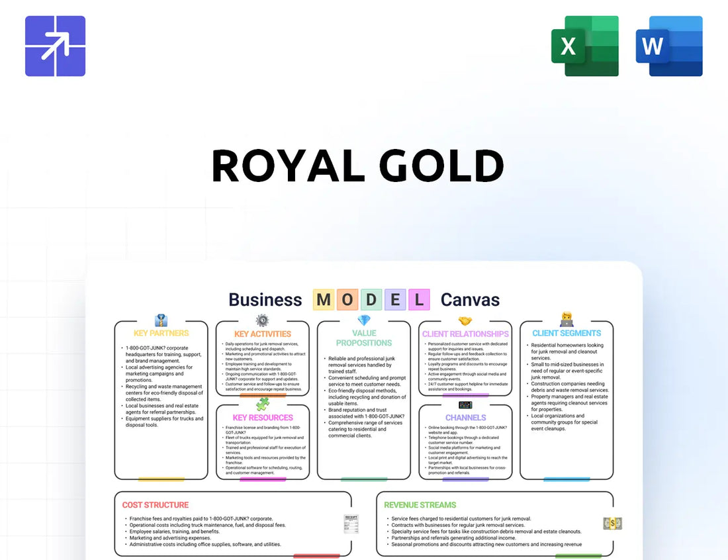Screen dimensions: 728x560
Task: Select the COST STRUCTURE heading
Action: coord(156,505)
